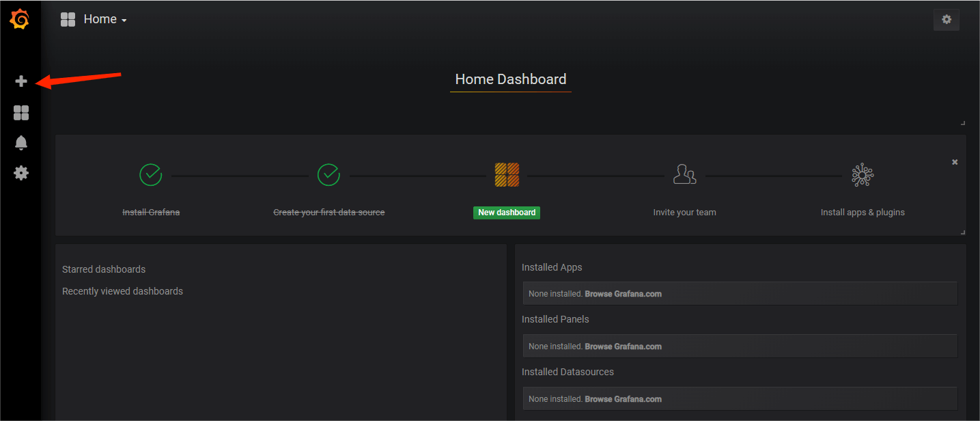Click the dashboards grid icon beside Home
The height and width of the screenshot is (421, 980).
click(68, 20)
